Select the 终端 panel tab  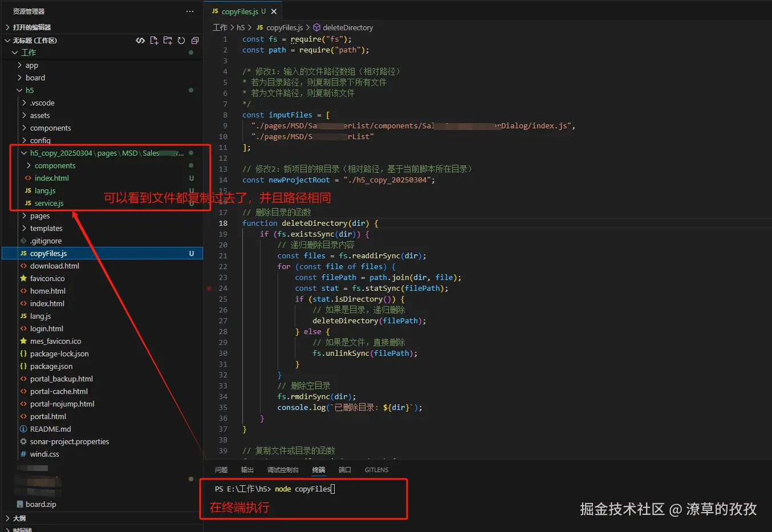coord(319,470)
